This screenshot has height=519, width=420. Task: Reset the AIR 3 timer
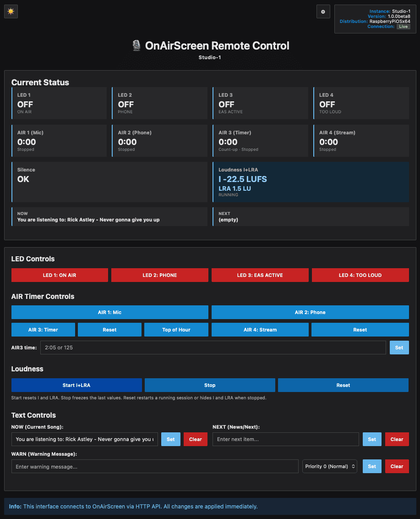click(x=109, y=330)
